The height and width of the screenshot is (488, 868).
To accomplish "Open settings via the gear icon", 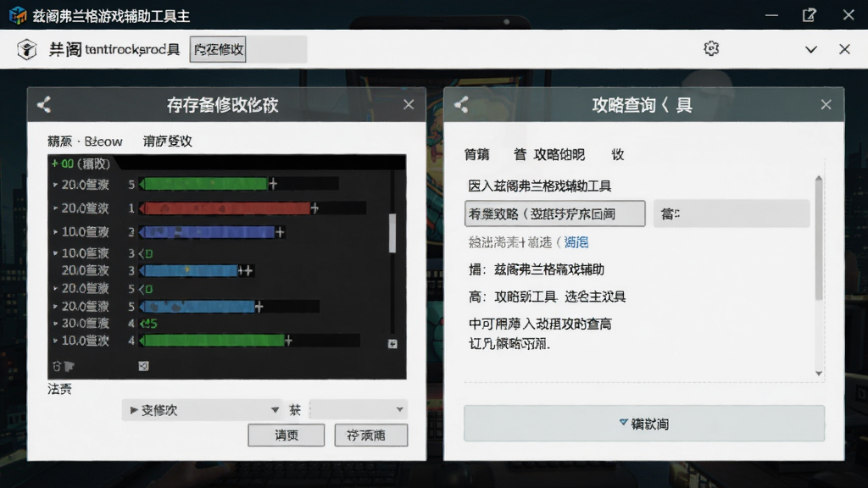I will coord(711,48).
